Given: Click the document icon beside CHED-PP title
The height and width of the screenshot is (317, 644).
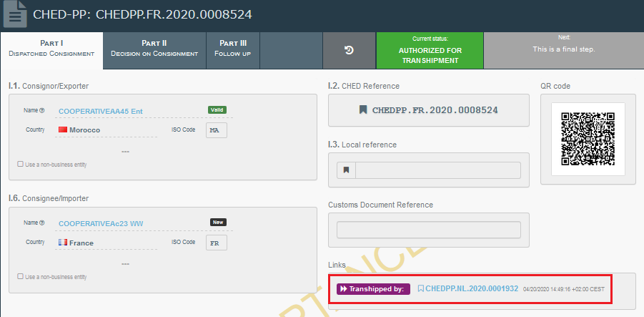Looking at the screenshot, I should (x=15, y=14).
